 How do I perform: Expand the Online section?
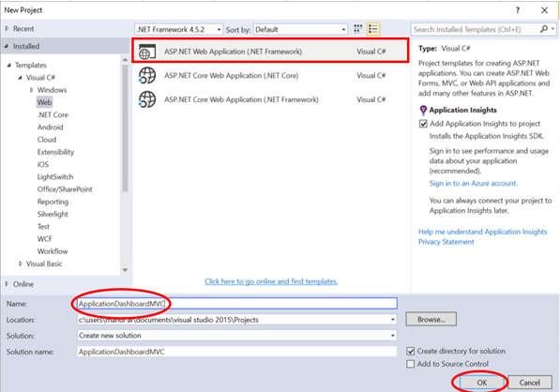(x=7, y=284)
